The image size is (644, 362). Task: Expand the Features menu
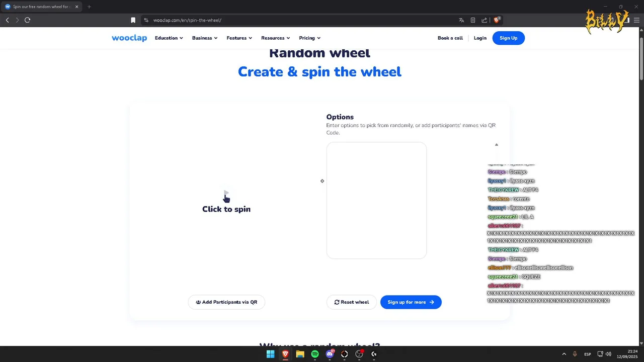(239, 38)
